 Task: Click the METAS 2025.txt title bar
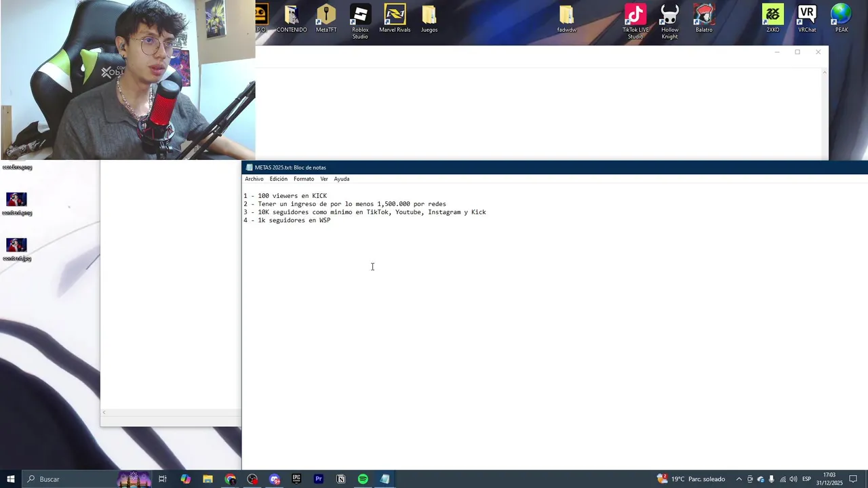(x=555, y=167)
